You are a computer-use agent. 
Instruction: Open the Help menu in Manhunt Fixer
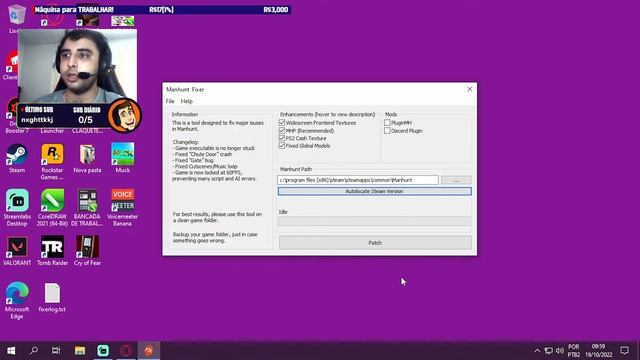click(x=187, y=101)
